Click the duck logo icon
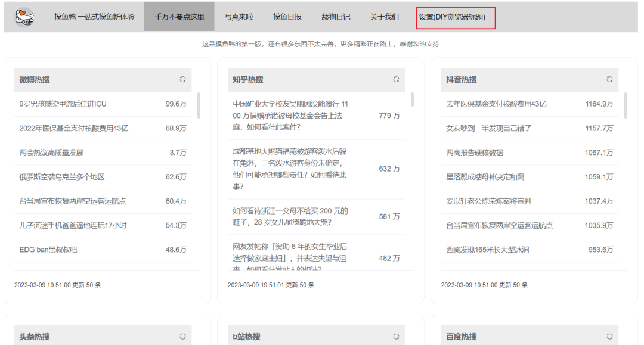Screen dimensions: 644x345 (x=24, y=17)
